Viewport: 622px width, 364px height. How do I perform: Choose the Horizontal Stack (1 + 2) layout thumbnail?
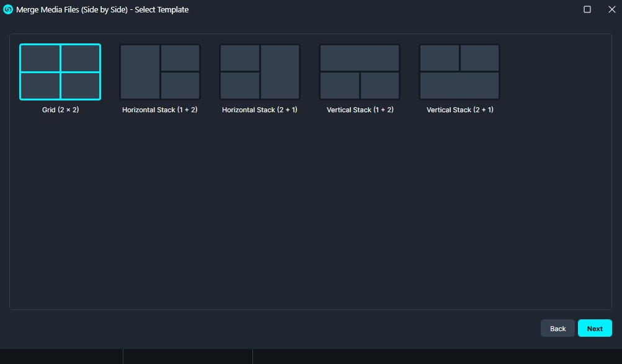tap(160, 72)
